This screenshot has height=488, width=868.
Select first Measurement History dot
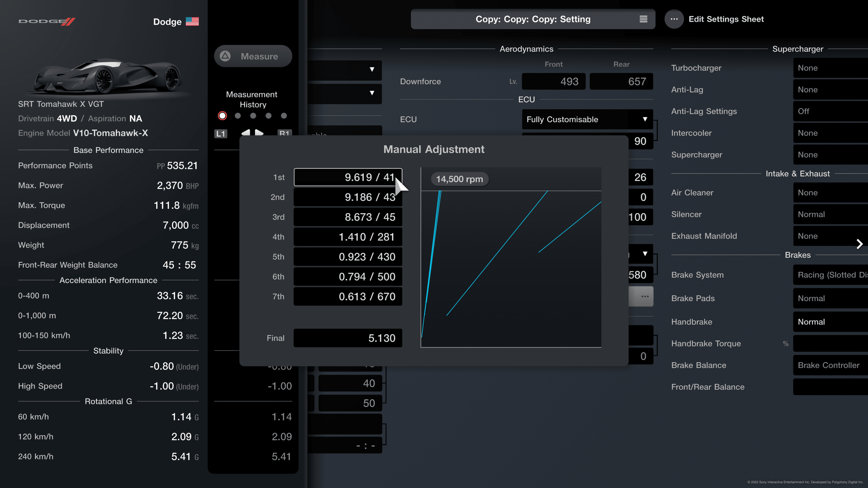click(222, 116)
